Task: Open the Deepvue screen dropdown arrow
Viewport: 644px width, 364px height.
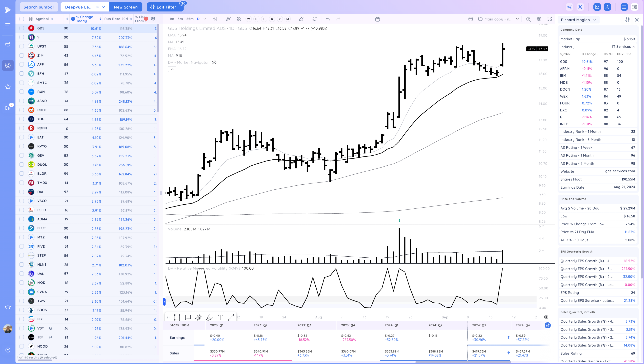Action: 104,7
